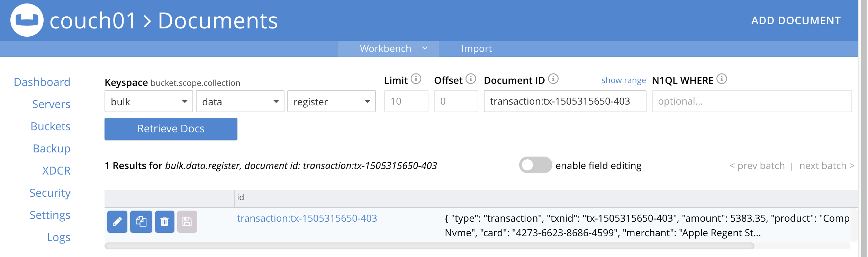Screen dimensions: 868x257
Task: Click the copy document icon
Action: 141,222
